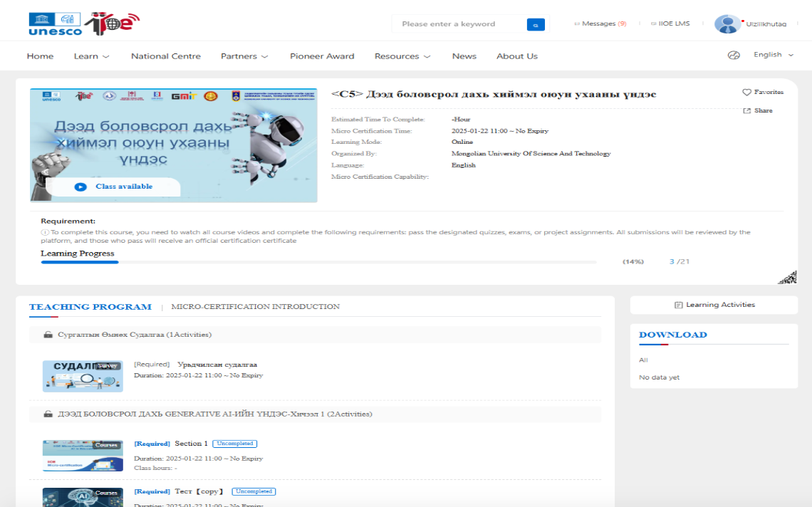
Task: Open the Section 1 course thumbnail
Action: coord(83,456)
